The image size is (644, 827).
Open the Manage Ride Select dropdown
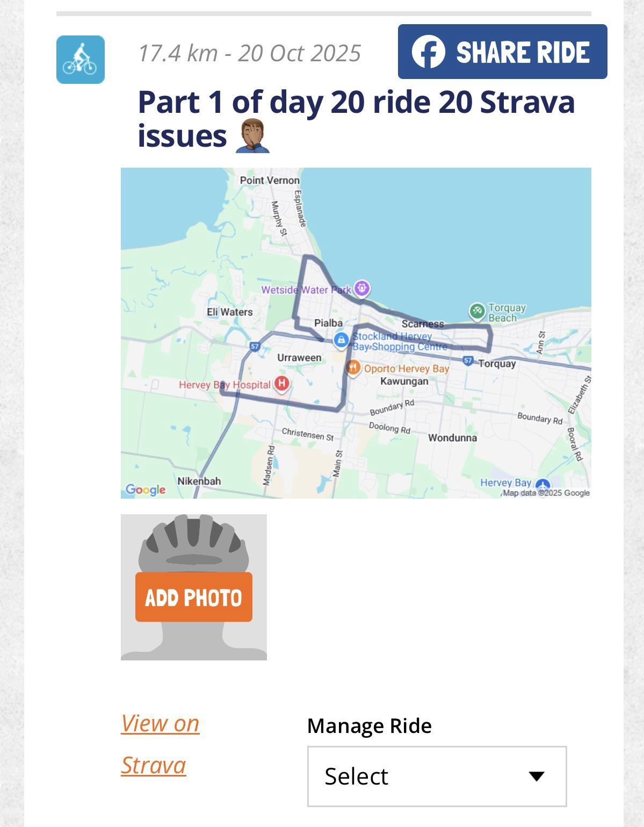tap(436, 776)
